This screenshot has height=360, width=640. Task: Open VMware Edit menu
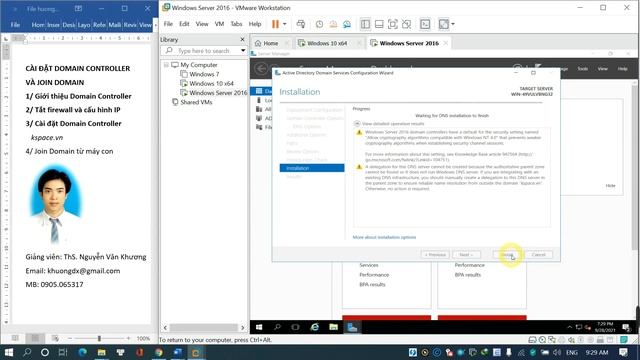[x=184, y=24]
